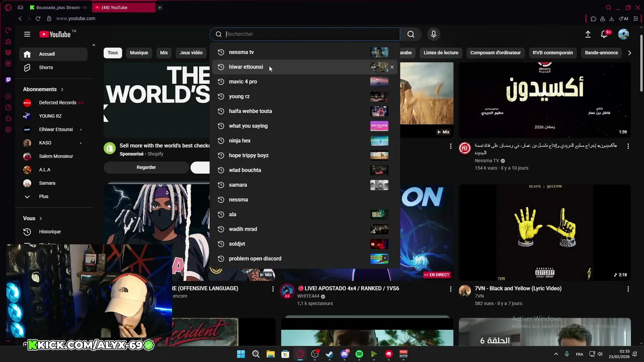Open Nessma TV channel avatar
Screen dimensions: 644x362
(x=465, y=148)
